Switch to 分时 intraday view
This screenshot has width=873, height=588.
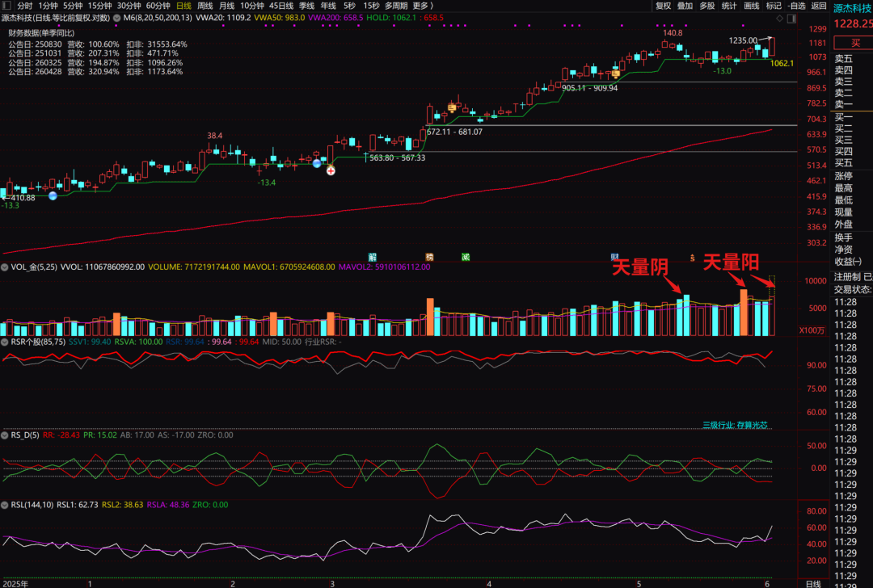(24, 6)
